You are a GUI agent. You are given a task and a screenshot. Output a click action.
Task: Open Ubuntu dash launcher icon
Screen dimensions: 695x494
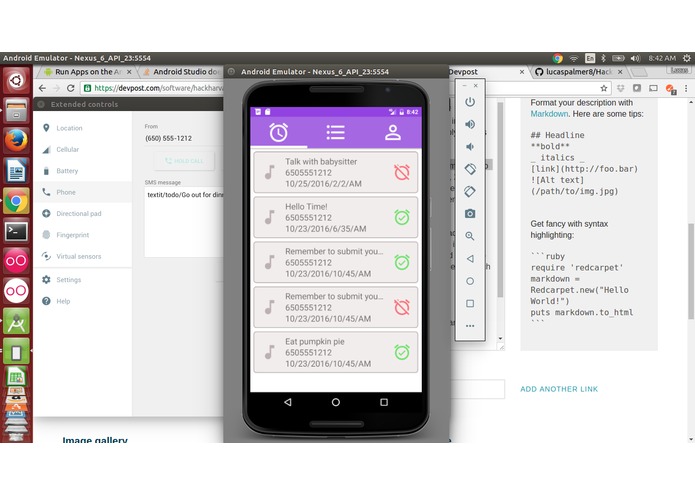(x=16, y=81)
